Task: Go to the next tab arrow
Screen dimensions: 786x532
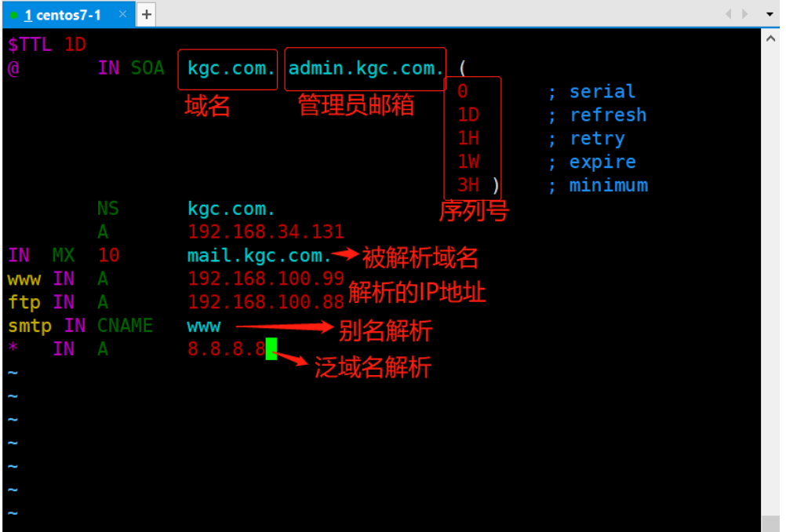Action: 744,14
